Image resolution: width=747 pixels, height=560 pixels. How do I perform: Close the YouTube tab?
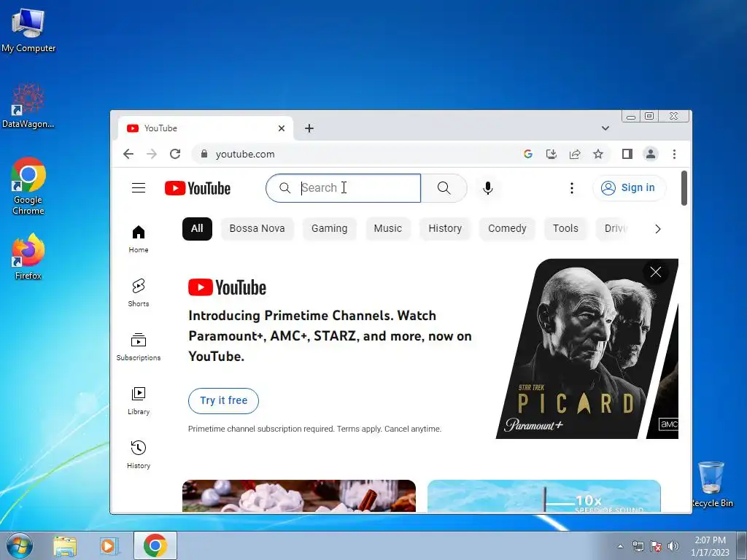tap(282, 128)
